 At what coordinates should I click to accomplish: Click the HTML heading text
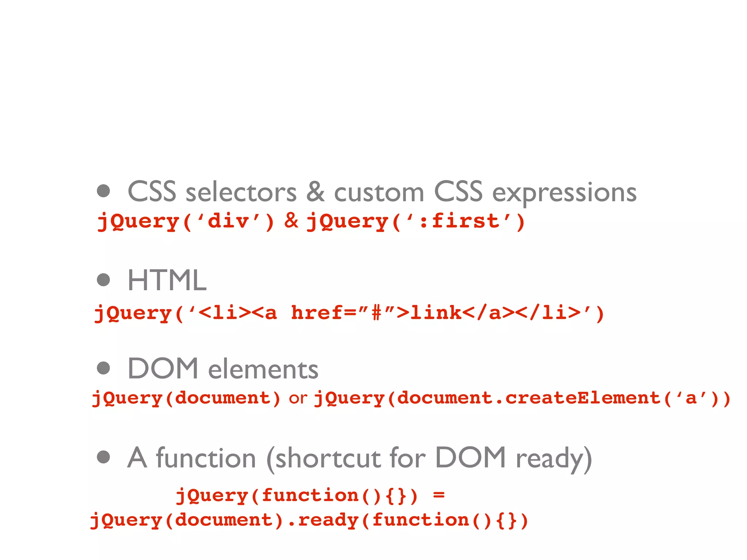click(x=167, y=280)
